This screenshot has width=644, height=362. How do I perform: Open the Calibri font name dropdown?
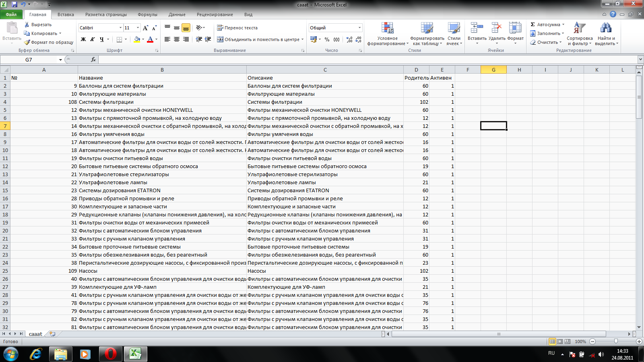click(x=120, y=28)
